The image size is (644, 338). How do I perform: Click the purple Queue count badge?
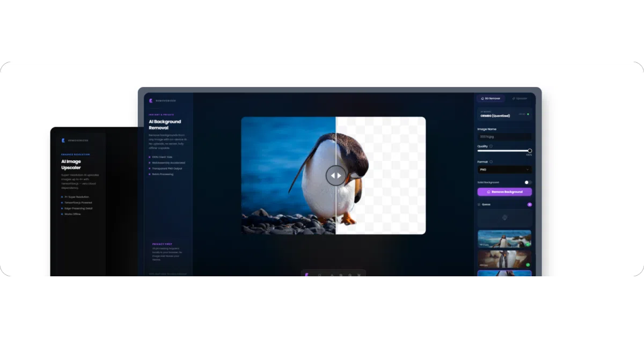coord(530,204)
